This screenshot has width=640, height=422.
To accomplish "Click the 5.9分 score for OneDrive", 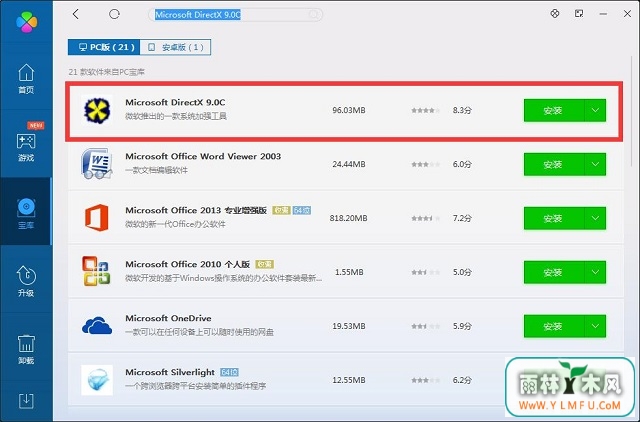I will 462,326.
